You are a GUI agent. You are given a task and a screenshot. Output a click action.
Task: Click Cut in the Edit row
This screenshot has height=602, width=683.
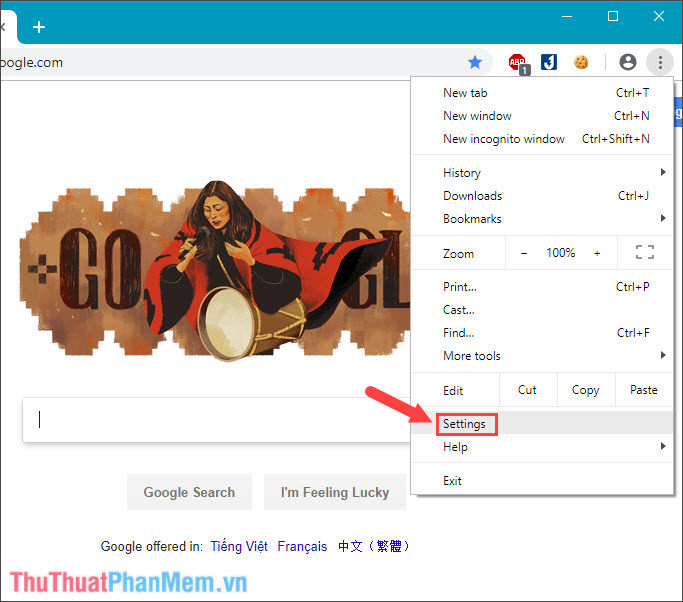point(528,390)
